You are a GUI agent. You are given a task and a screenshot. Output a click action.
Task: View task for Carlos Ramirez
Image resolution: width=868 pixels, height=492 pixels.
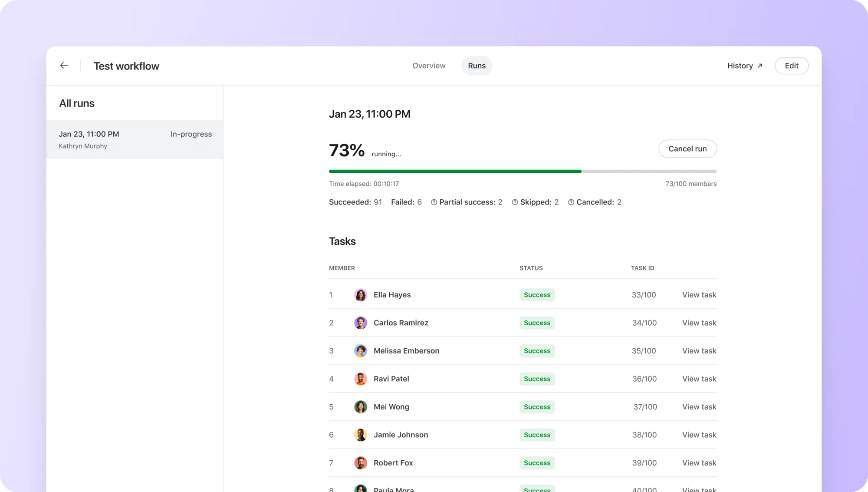(699, 323)
